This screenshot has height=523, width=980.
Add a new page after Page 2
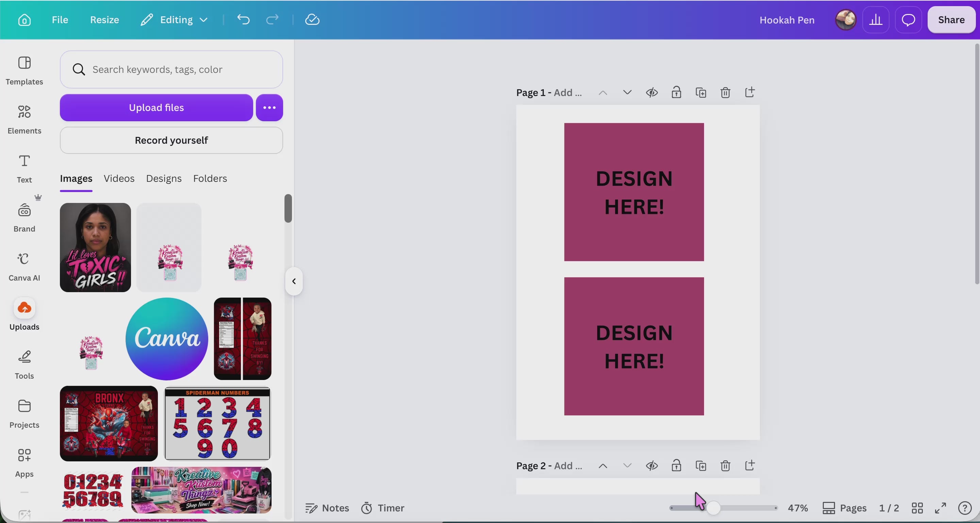[750, 465]
